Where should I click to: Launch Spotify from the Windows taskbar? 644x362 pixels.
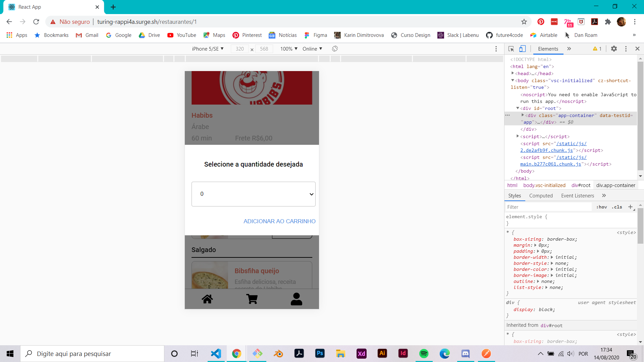coord(424,354)
